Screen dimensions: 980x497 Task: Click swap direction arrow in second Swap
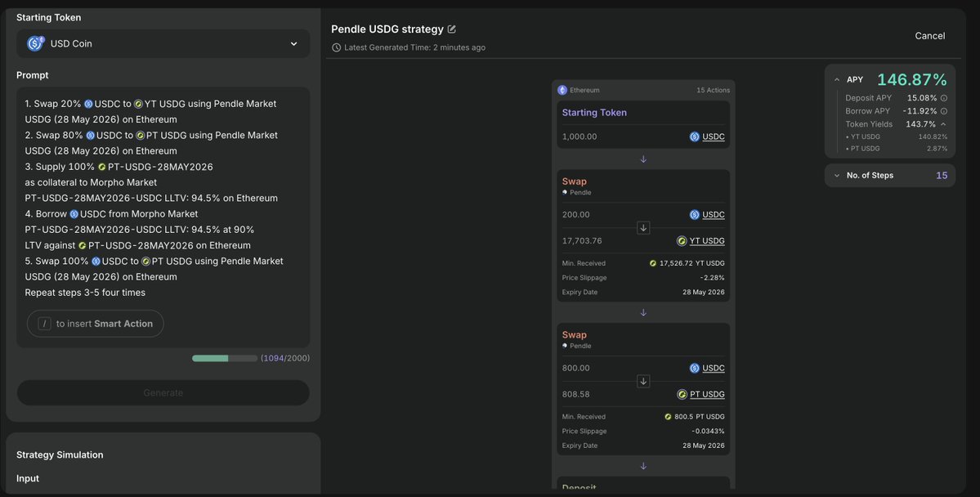[643, 382]
